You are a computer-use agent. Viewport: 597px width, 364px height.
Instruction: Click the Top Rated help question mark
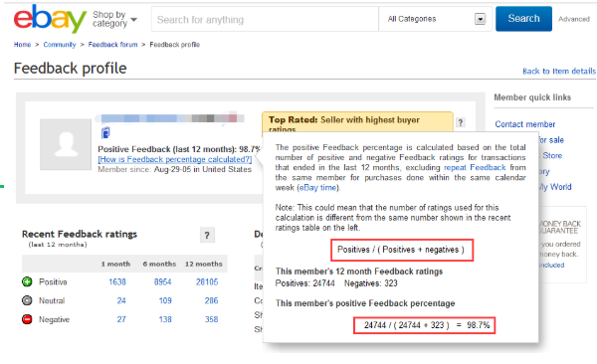pyautogui.click(x=461, y=122)
